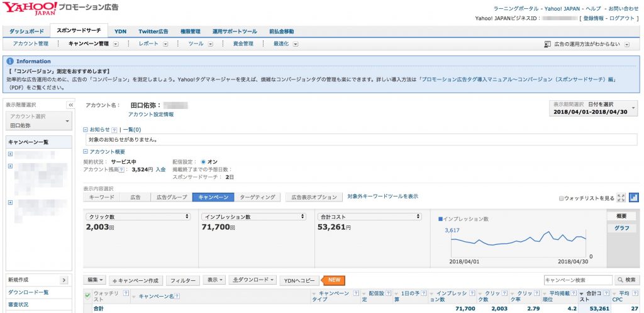Open the 新規作成 sidebar arrow button
This screenshot has width=644, height=313.
(64, 280)
